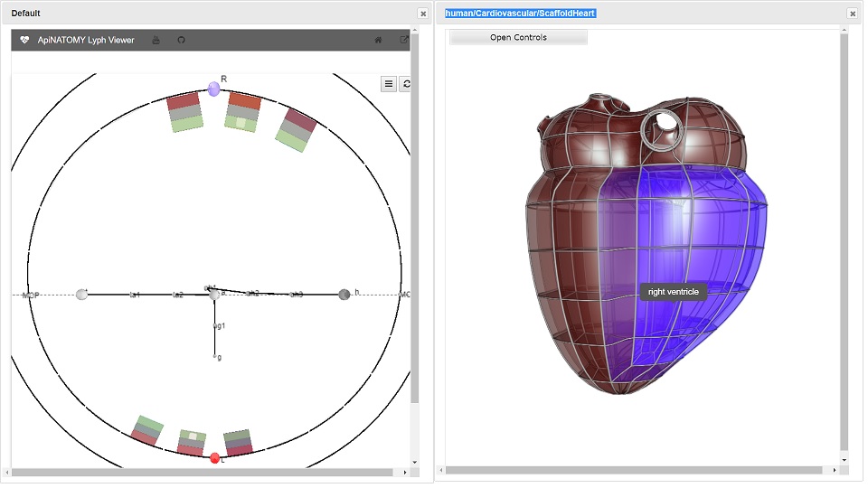The image size is (868, 488).
Task: Click the scroll-down arrow of lyph viewer
Action: 415,462
